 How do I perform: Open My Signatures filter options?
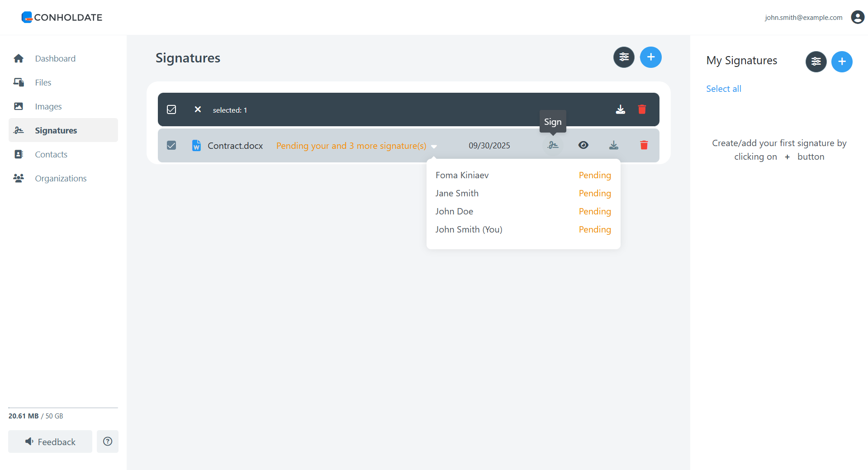(x=816, y=62)
